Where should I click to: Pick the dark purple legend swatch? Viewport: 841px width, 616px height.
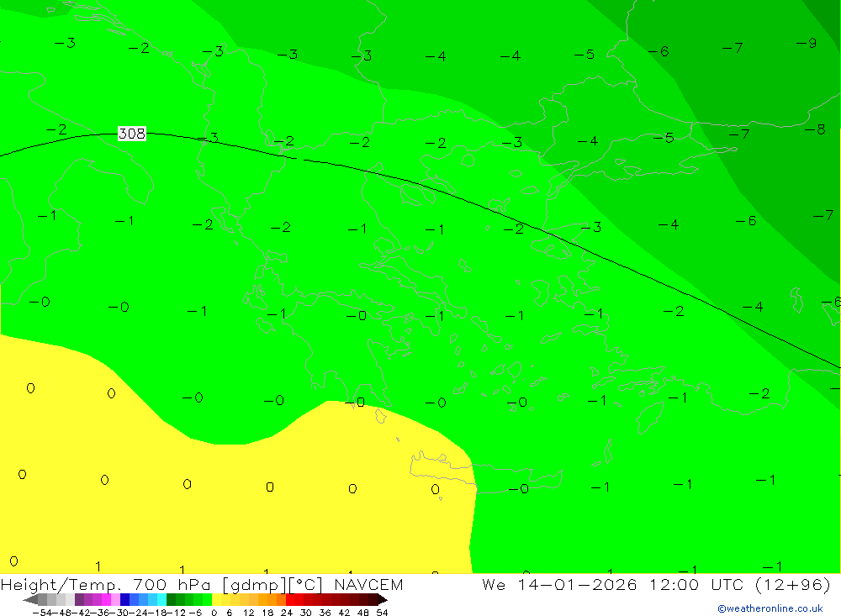79,599
